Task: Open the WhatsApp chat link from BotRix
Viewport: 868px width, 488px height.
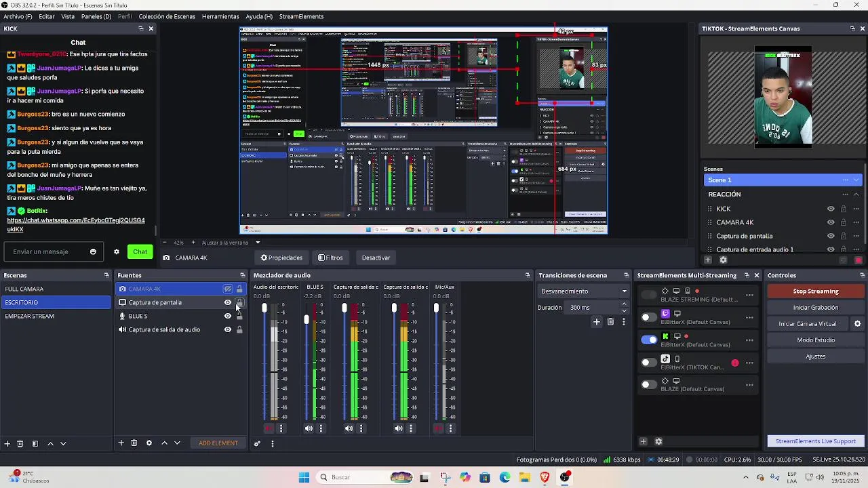Action: 76,225
